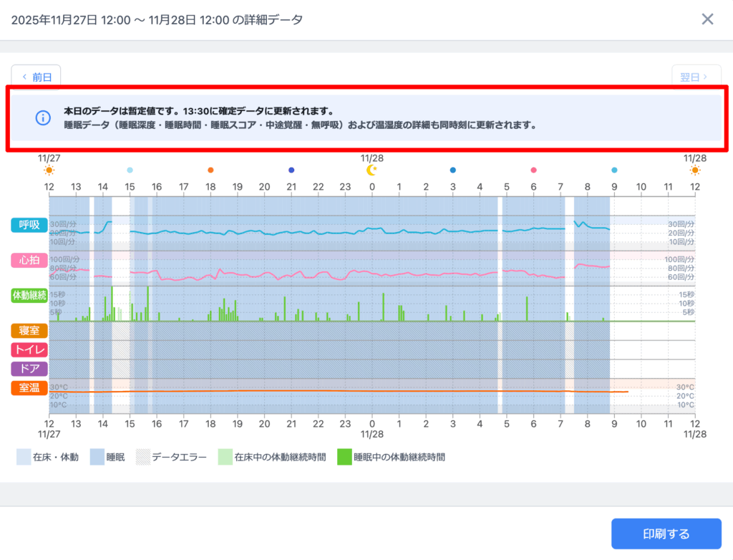Click the sun icon at the 11/28 12:00 end
Screen dimensions: 733x560
[695, 170]
